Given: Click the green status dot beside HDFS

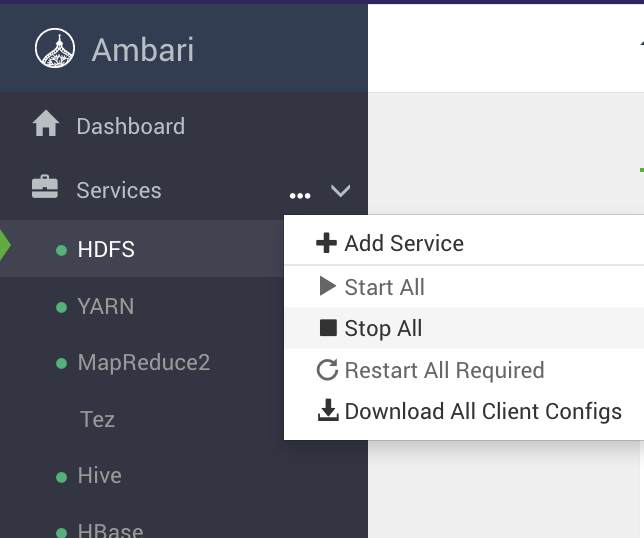Looking at the screenshot, I should pos(61,250).
